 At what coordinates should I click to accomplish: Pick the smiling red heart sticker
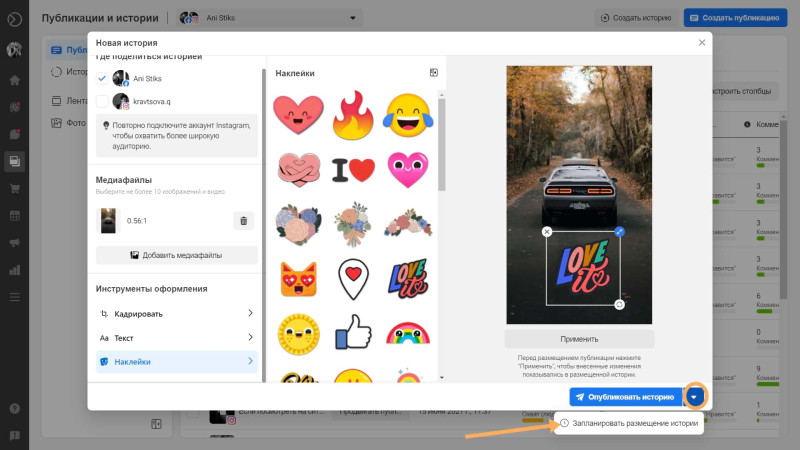point(298,115)
